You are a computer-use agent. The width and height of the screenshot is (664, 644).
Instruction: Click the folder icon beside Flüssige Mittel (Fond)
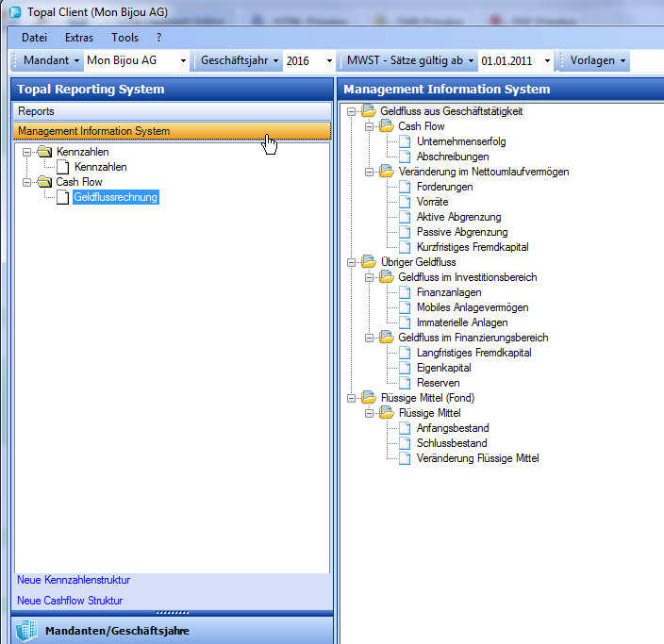point(368,398)
